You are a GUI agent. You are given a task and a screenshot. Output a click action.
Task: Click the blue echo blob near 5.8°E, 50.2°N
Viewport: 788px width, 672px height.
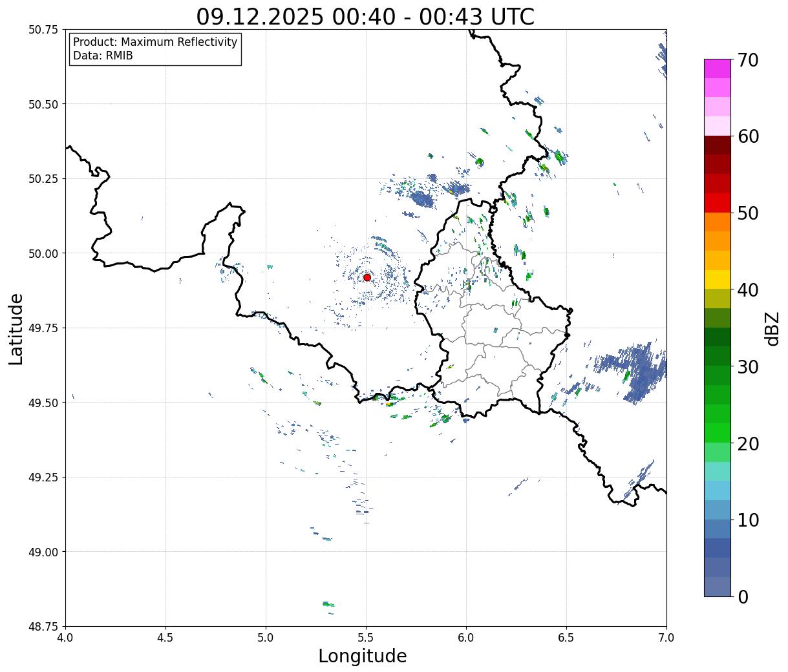[422, 198]
